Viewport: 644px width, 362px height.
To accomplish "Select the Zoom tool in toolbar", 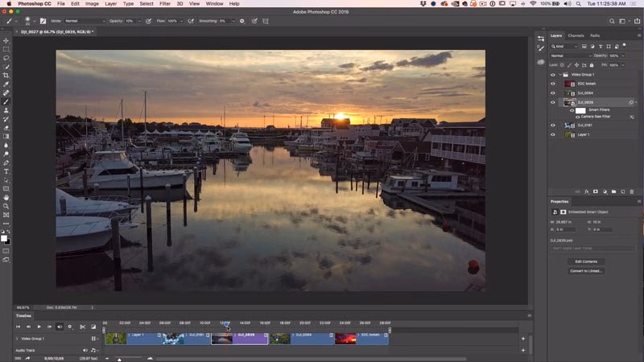I will click(6, 206).
